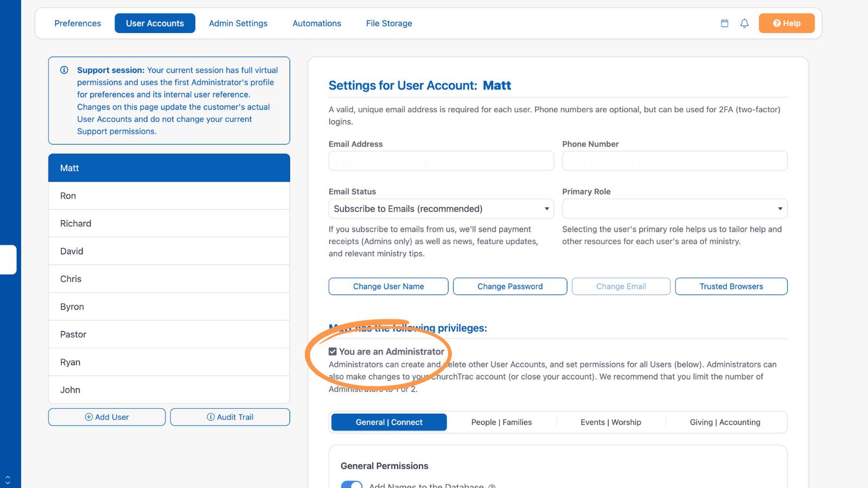Uncheck the You are an Administrator checkbox
The image size is (868, 488).
[x=333, y=351]
